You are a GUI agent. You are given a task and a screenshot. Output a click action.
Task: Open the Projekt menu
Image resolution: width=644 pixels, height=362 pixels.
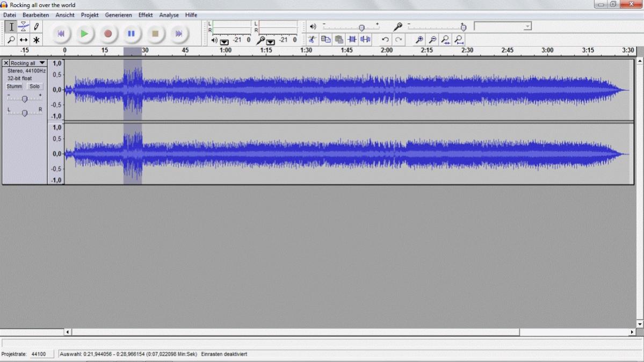[x=90, y=15]
